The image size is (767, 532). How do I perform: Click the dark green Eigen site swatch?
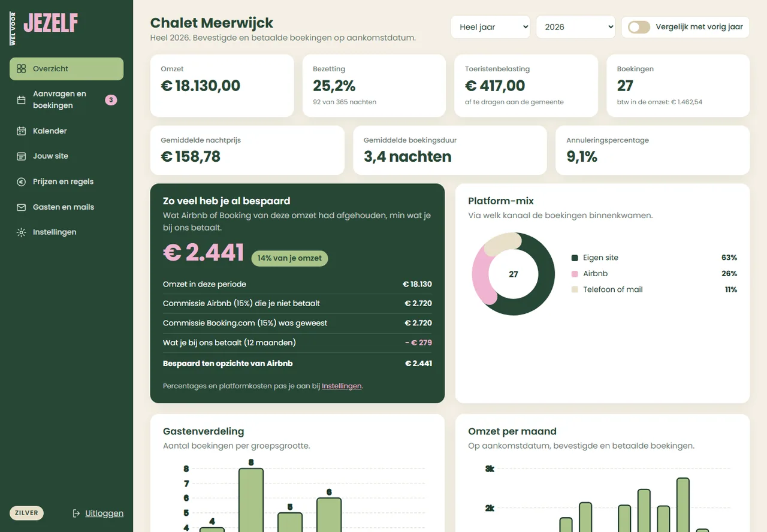(575, 258)
